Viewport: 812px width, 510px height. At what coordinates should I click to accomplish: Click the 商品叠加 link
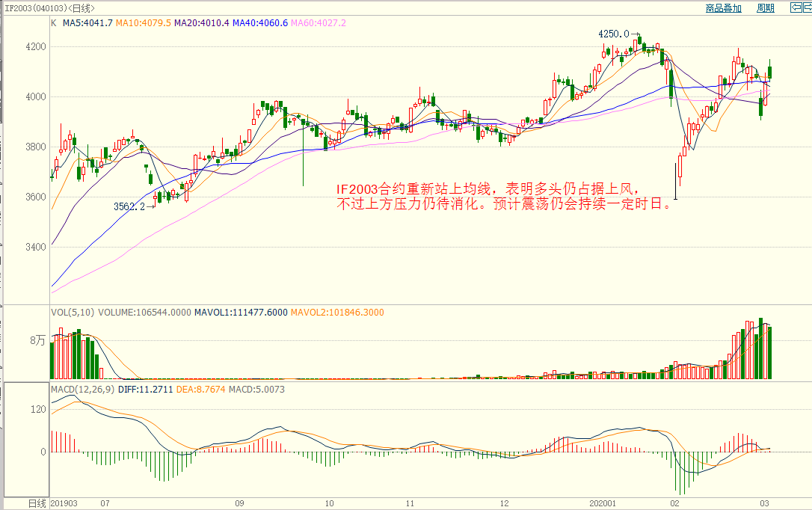tap(723, 8)
